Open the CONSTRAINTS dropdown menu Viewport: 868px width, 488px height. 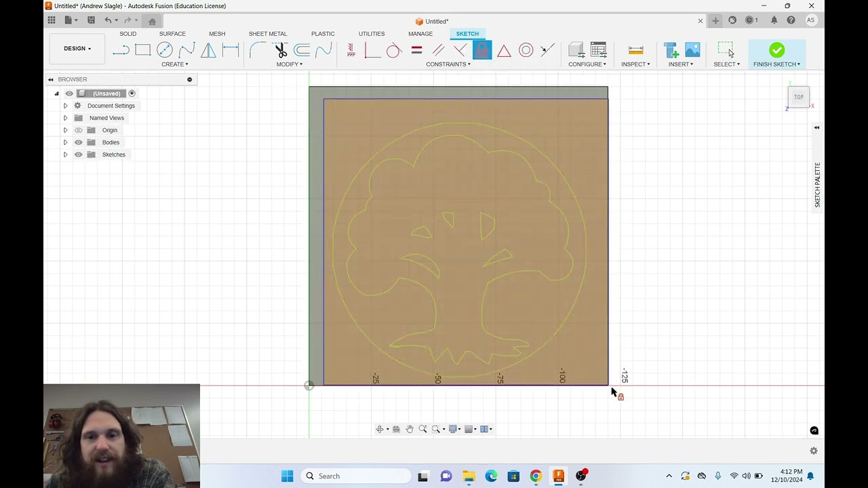(x=448, y=64)
